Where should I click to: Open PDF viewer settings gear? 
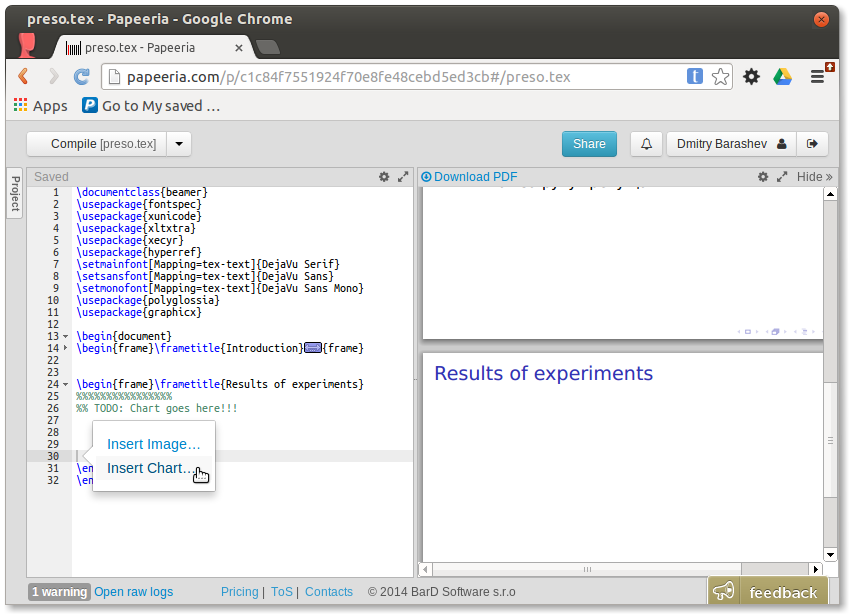tap(763, 177)
